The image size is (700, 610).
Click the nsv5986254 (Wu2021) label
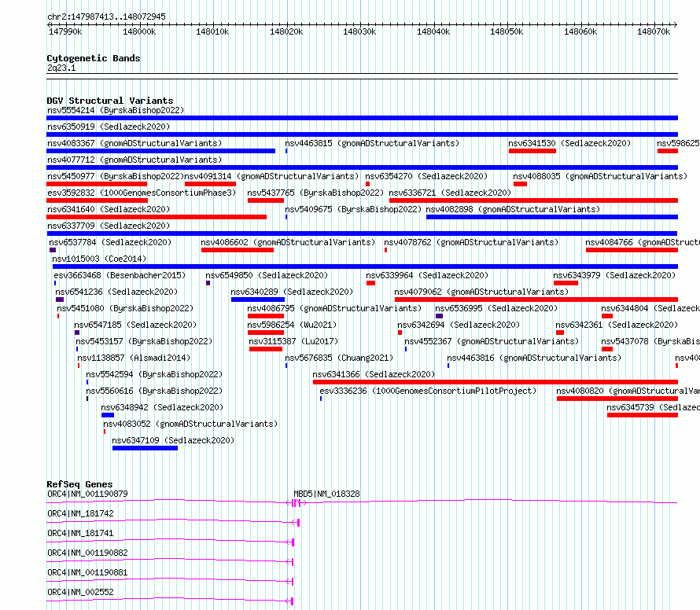click(x=292, y=325)
